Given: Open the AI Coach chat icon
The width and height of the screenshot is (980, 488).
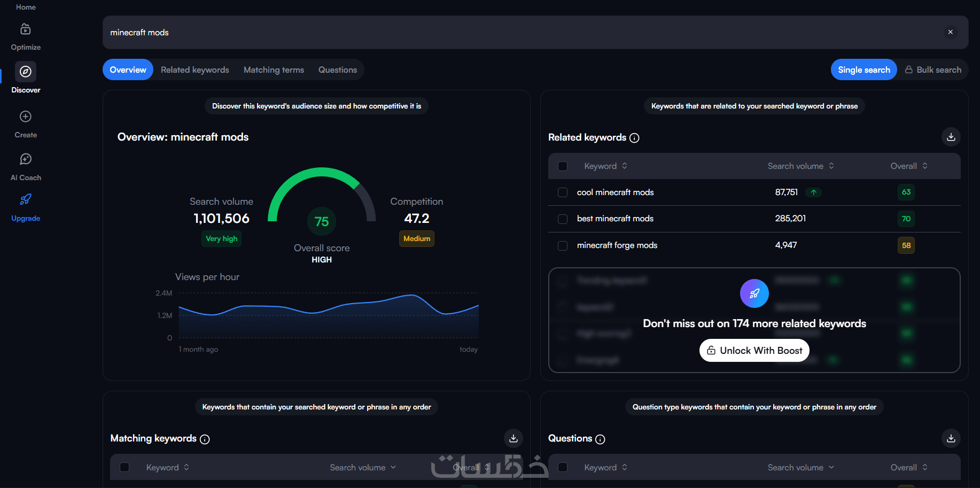Looking at the screenshot, I should 26,159.
